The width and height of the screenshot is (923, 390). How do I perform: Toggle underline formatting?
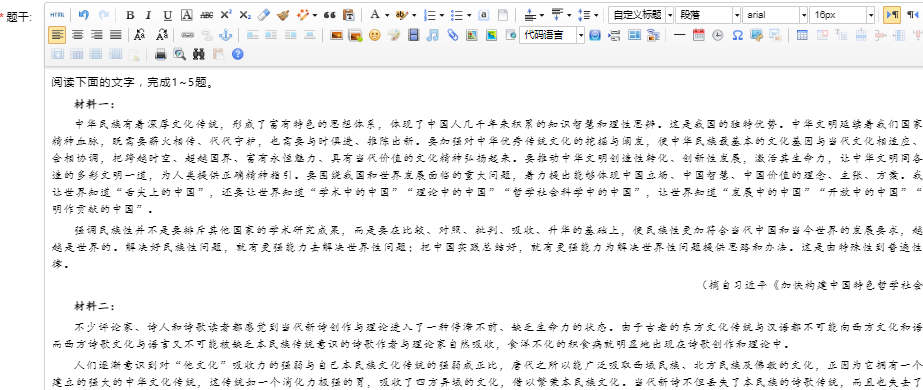point(168,15)
